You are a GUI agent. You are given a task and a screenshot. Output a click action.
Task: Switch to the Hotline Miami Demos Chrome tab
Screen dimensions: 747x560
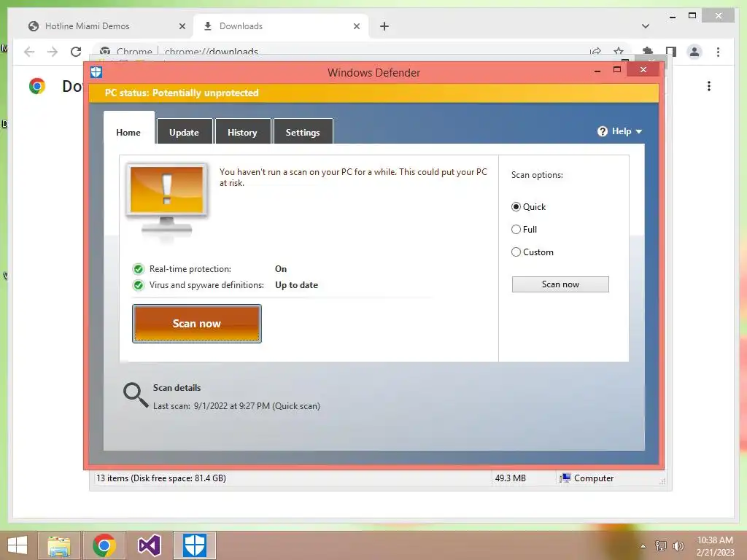(105, 26)
